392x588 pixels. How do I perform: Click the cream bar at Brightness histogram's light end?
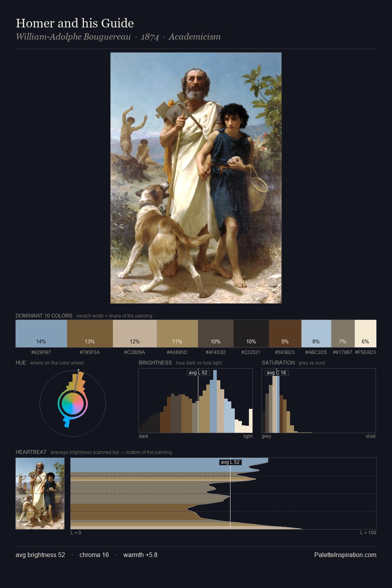pyautogui.click(x=250, y=421)
